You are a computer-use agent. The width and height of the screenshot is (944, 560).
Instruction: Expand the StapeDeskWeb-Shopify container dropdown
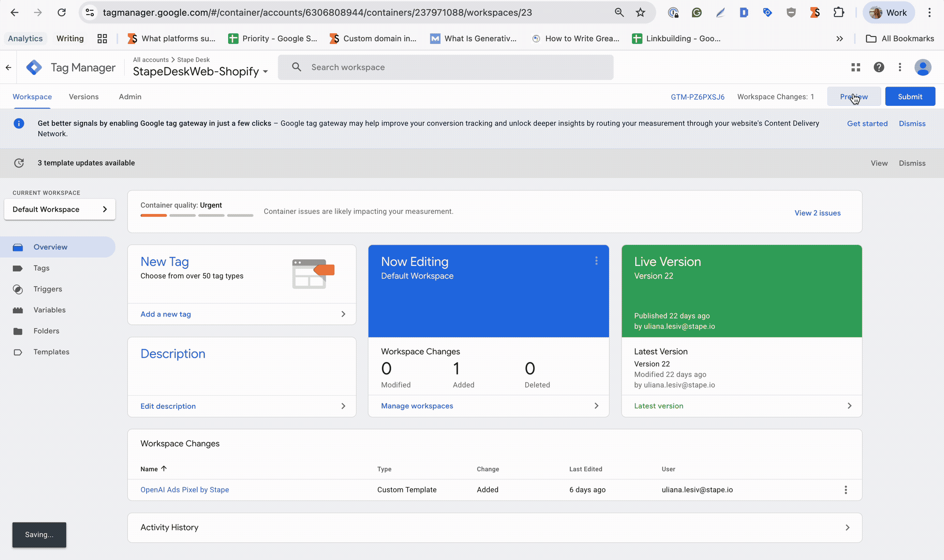pos(265,72)
